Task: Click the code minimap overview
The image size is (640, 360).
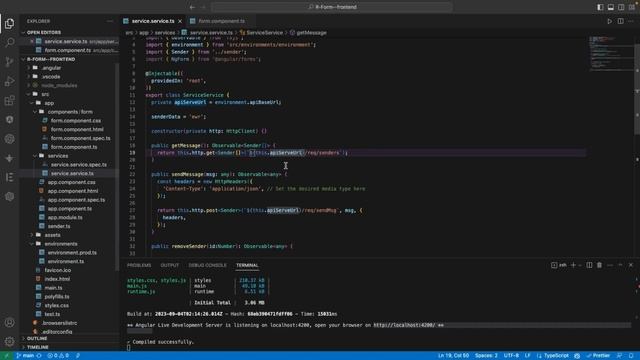Action: pyautogui.click(x=611, y=53)
